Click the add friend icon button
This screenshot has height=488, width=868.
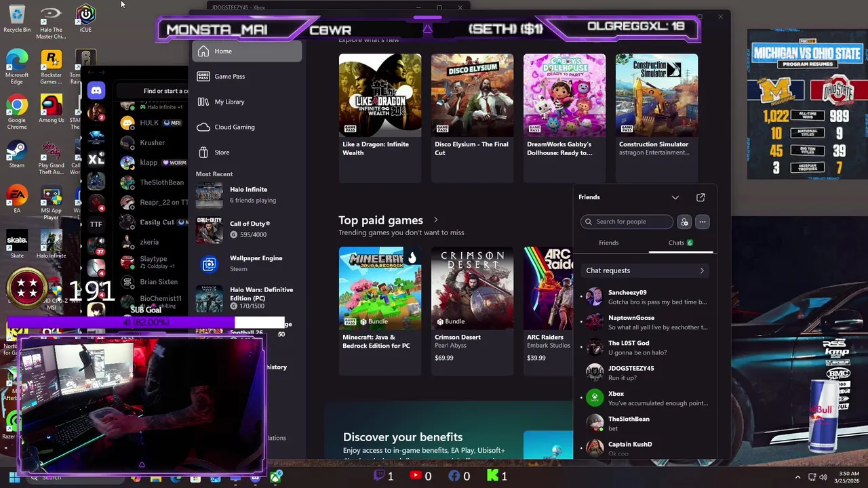[x=684, y=222]
